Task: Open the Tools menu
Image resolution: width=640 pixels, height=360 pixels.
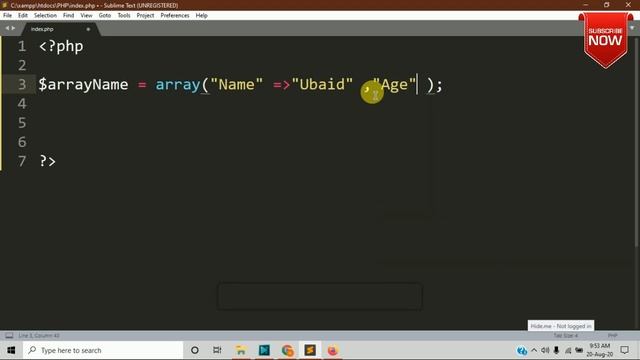Action: [124, 16]
